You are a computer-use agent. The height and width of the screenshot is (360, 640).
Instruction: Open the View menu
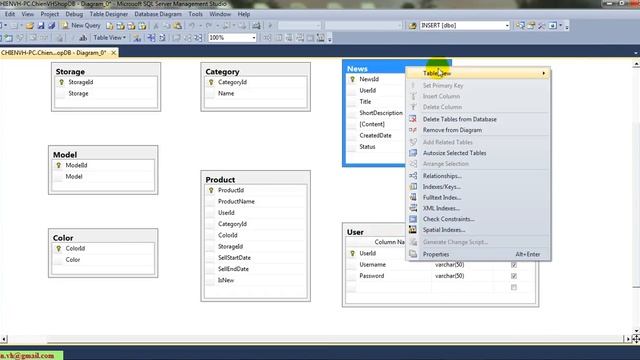[x=28, y=14]
